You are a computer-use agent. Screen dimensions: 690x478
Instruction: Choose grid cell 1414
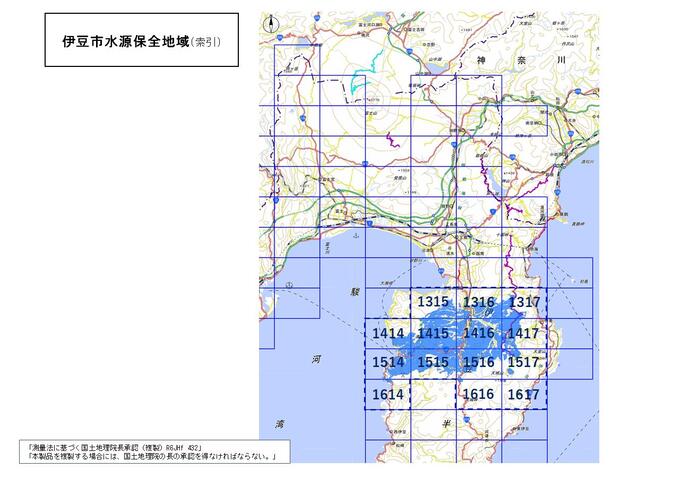pyautogui.click(x=388, y=334)
